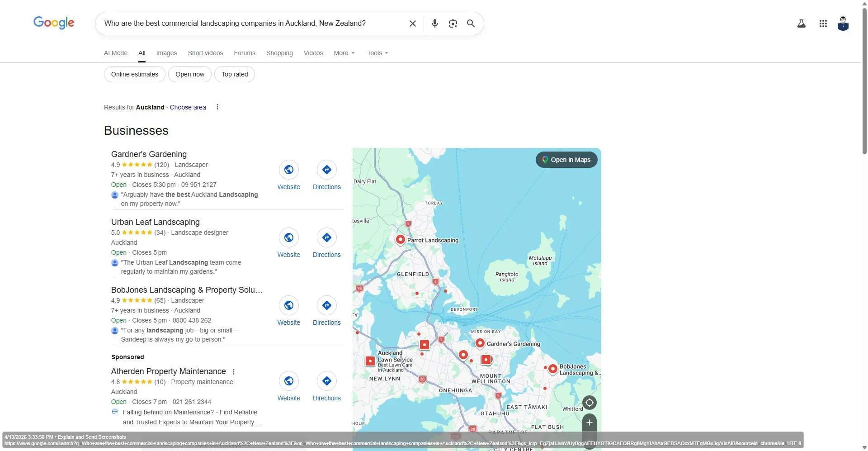Open Atherden Property Maintenance sponsored listing
This screenshot has height=451, width=868.
(x=169, y=371)
